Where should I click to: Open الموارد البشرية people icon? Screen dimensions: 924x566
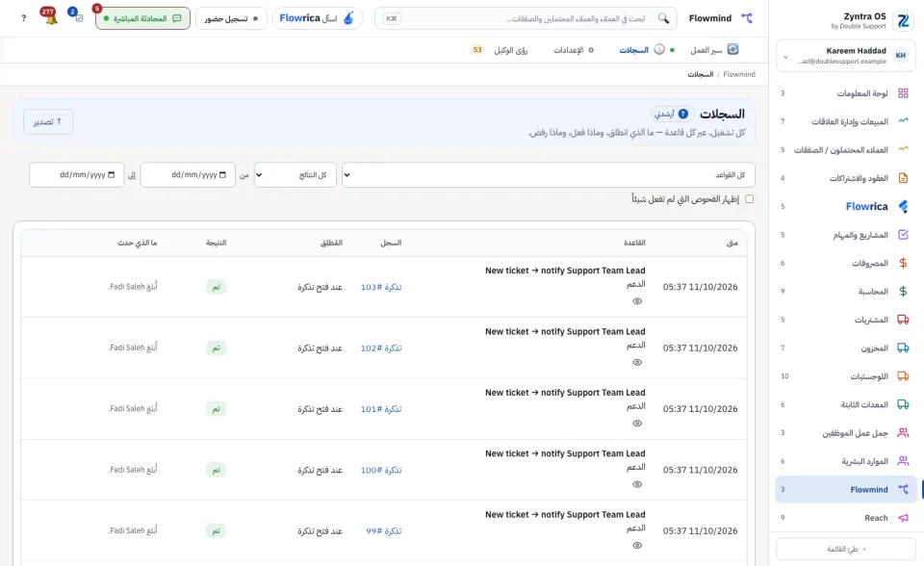coord(903,461)
